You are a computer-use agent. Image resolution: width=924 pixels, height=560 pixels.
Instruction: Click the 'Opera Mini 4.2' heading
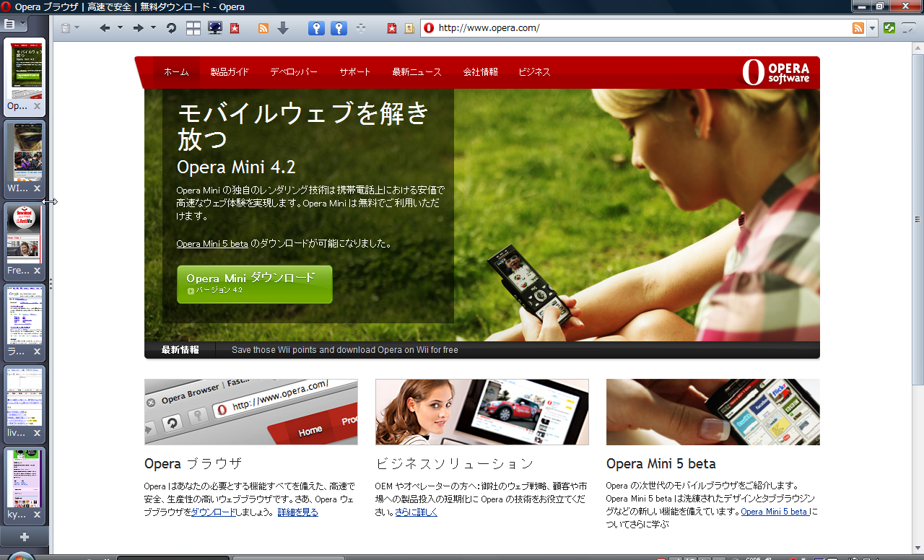(236, 167)
